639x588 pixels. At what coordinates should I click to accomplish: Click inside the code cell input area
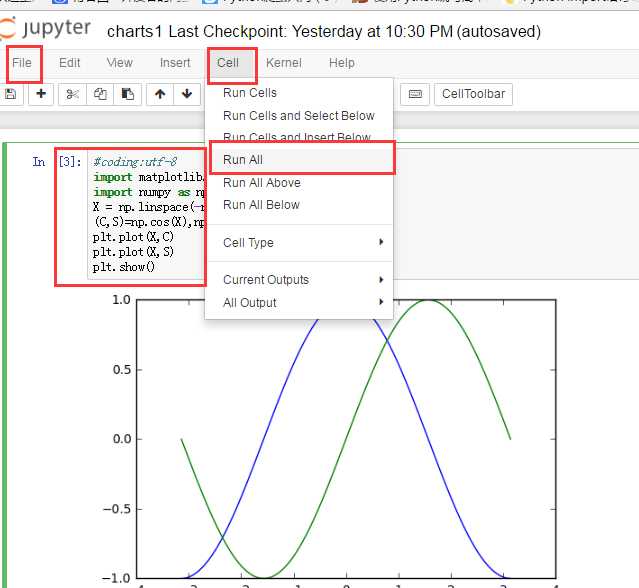(x=147, y=214)
